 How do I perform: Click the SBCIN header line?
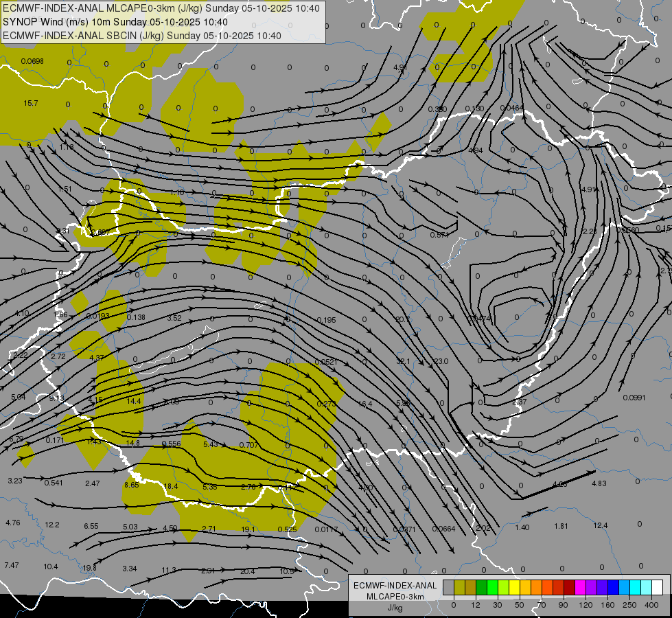pos(142,36)
